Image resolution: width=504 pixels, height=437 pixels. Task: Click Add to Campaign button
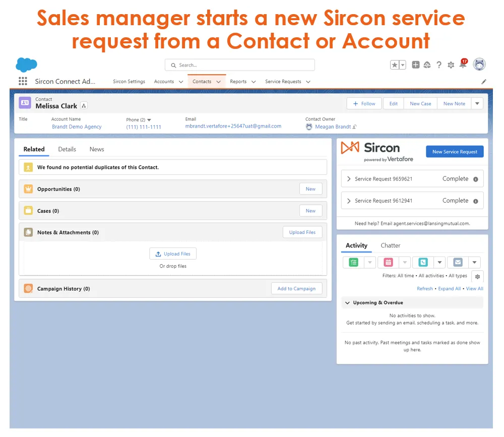[296, 288]
